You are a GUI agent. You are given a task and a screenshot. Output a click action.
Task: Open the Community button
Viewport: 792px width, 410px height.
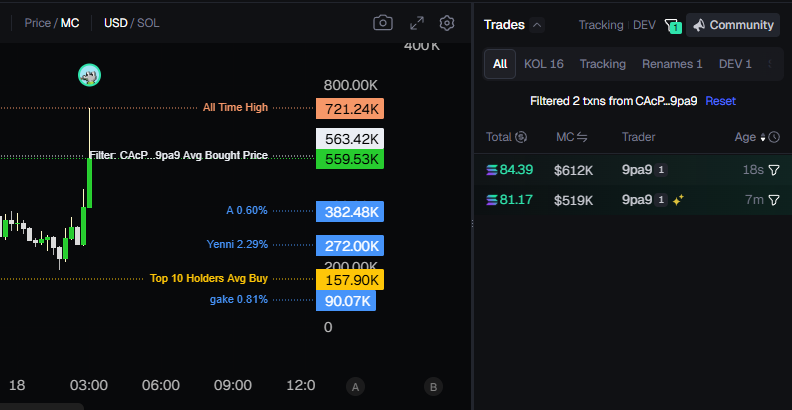tap(733, 25)
